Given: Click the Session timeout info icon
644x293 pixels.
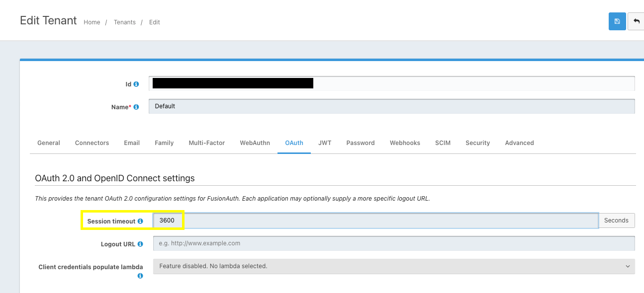Looking at the screenshot, I should coord(140,220).
